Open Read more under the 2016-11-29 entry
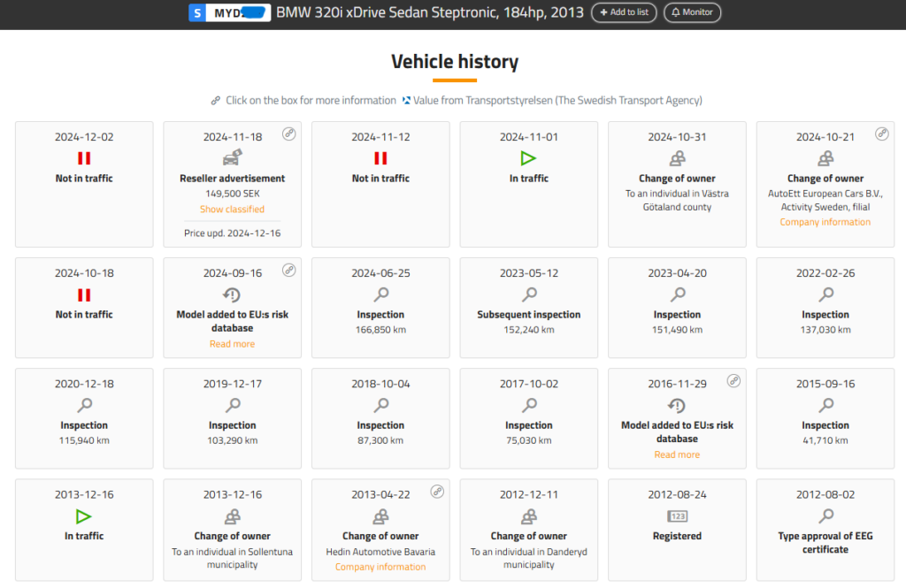 point(677,454)
